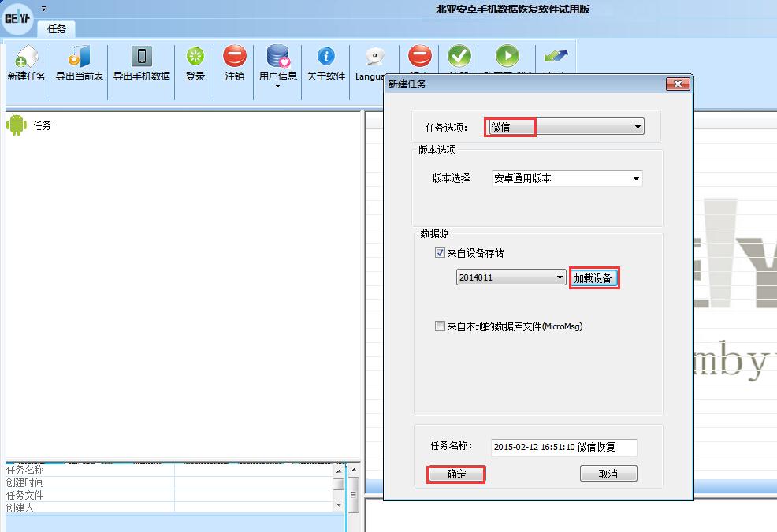Click the 北亚安卓手机数据恢复软件试用版 window title
Screen dimensions: 777x532
pos(513,9)
